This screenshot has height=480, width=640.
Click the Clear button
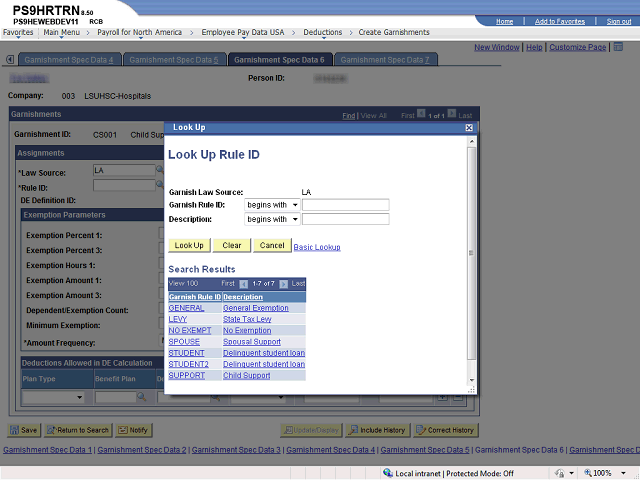coord(231,245)
